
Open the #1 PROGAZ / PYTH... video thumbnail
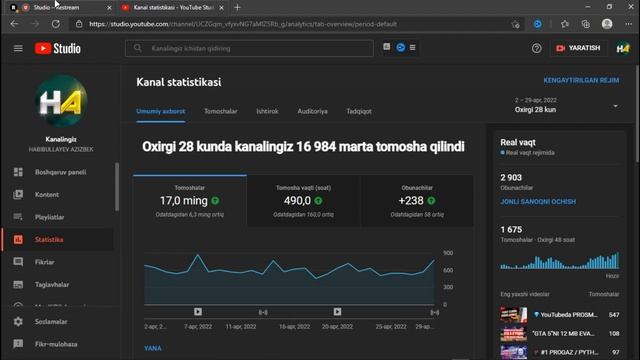pos(513,352)
